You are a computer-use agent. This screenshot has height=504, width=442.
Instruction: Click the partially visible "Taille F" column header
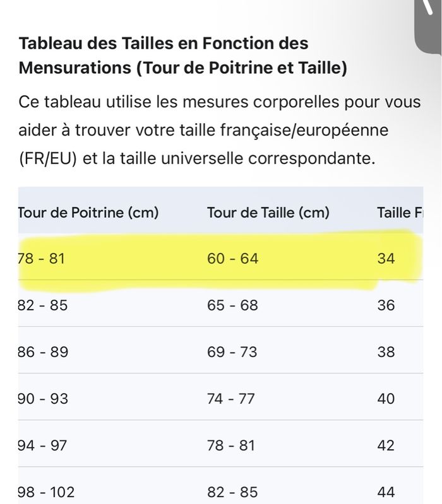(400, 213)
